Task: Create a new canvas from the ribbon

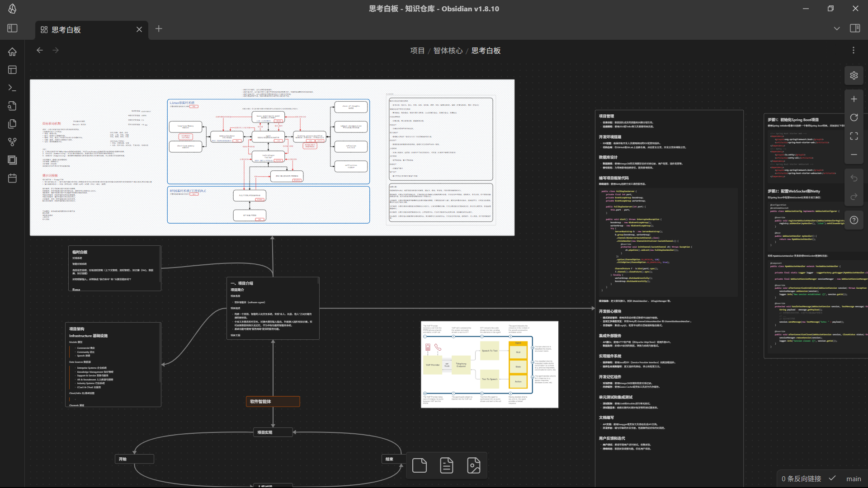Action: point(12,70)
